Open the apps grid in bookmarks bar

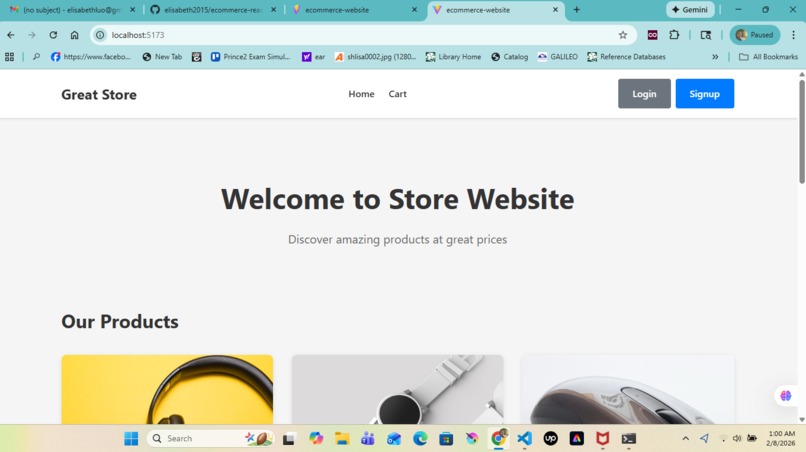point(9,57)
